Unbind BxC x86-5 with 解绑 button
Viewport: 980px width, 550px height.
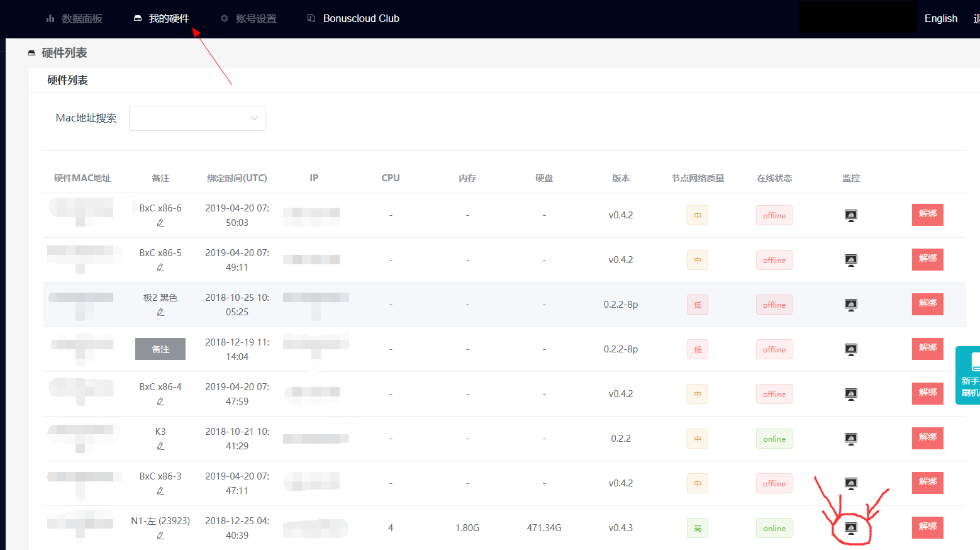pyautogui.click(x=928, y=259)
